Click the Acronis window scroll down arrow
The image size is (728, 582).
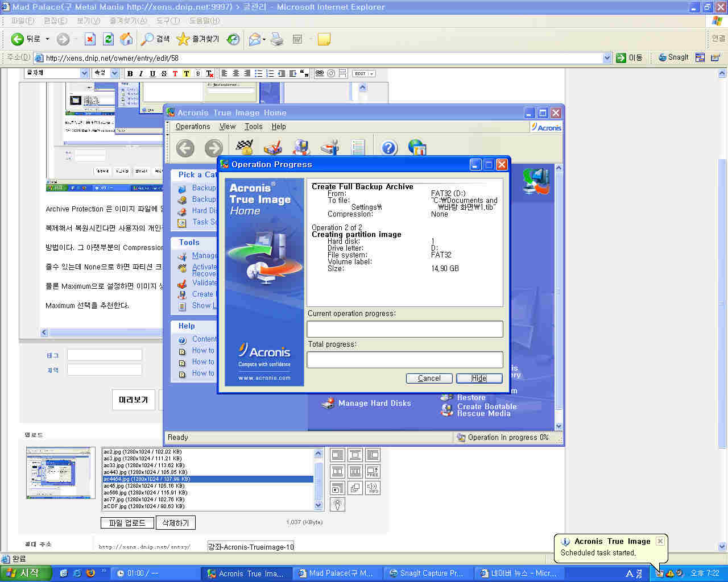coord(559,426)
